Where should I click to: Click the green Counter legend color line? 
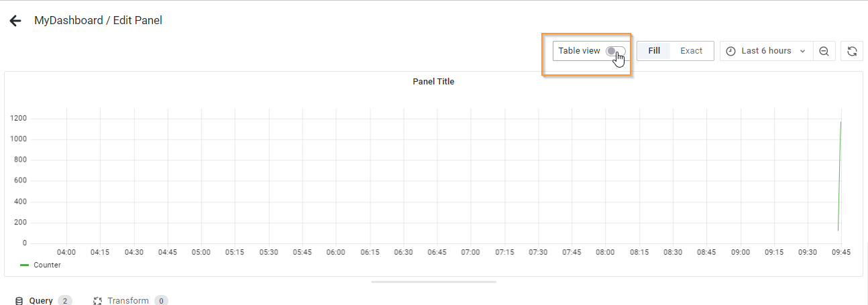[25, 265]
